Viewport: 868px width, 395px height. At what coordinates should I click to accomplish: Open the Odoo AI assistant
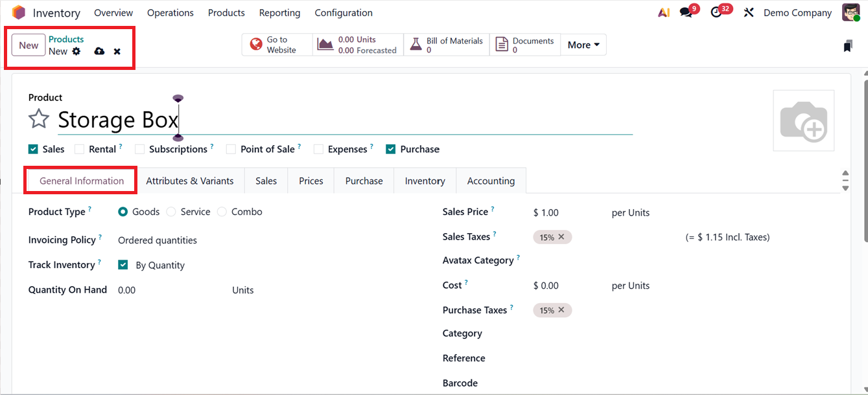pyautogui.click(x=663, y=12)
